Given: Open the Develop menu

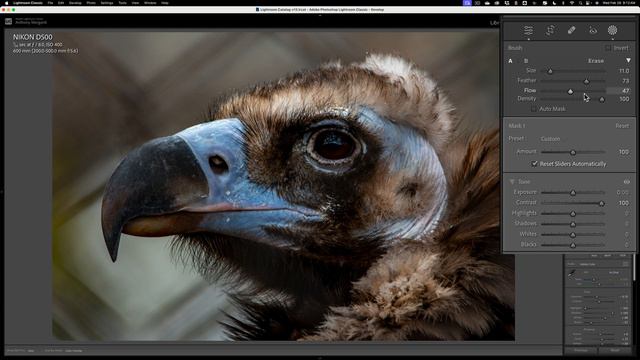Looking at the screenshot, I should (75, 3).
